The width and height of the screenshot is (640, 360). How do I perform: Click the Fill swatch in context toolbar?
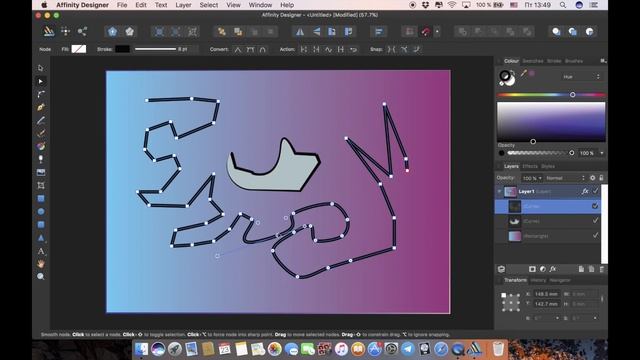click(79, 49)
